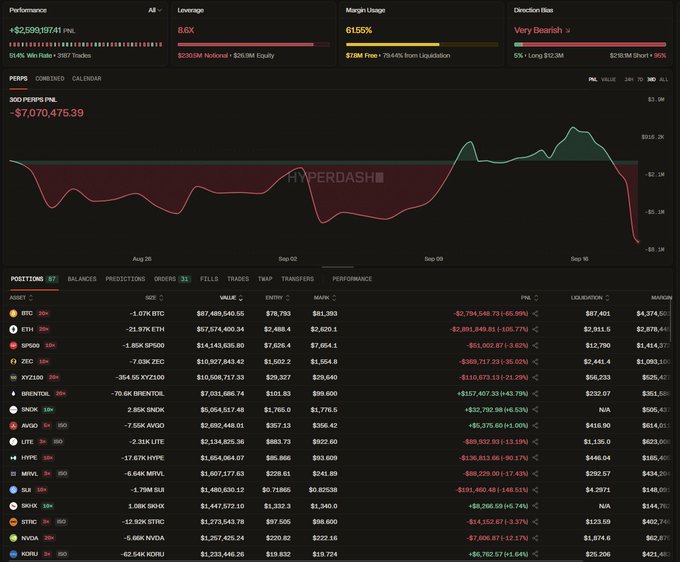Sort positions by SIZE column
Image resolution: width=680 pixels, height=562 pixels.
(154, 298)
